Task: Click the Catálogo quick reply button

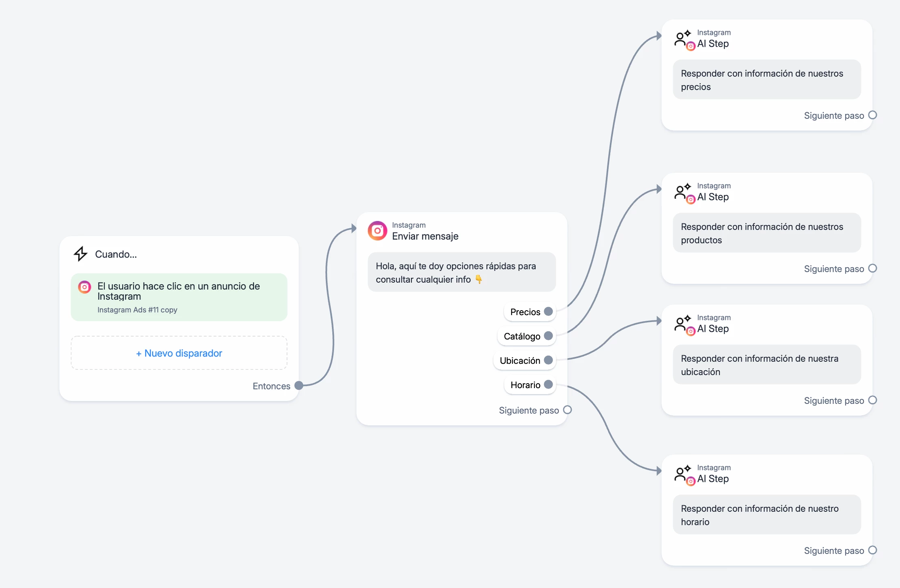Action: pos(522,336)
